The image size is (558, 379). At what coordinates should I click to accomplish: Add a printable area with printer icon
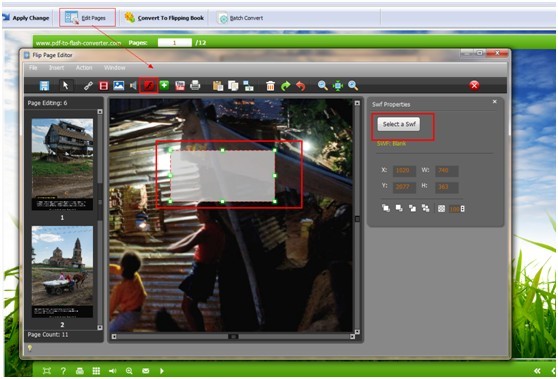pos(195,85)
